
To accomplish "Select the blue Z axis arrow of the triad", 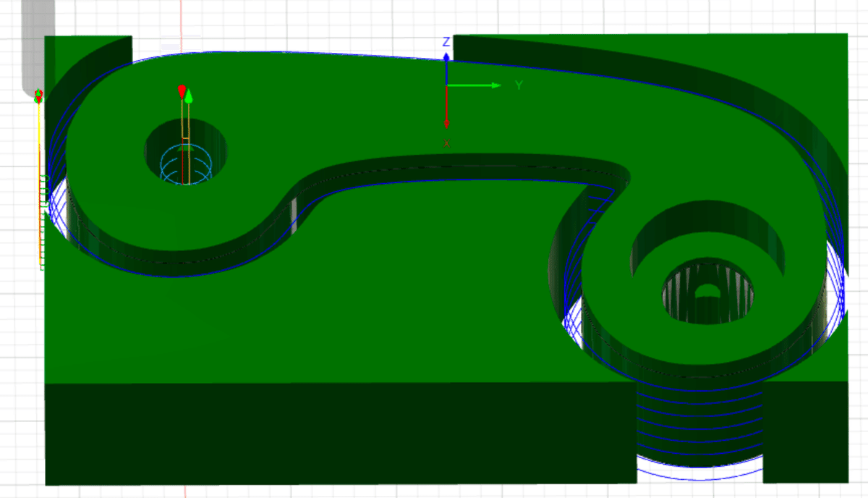I will point(447,67).
